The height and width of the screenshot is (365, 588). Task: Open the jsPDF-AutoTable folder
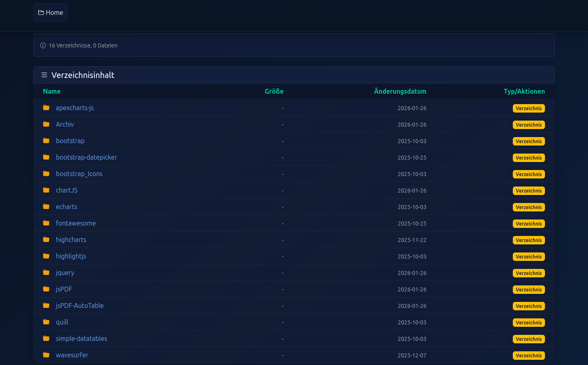click(80, 306)
